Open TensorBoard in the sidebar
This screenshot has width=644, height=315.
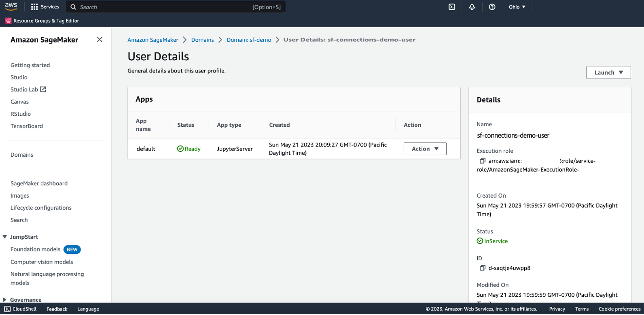27,126
